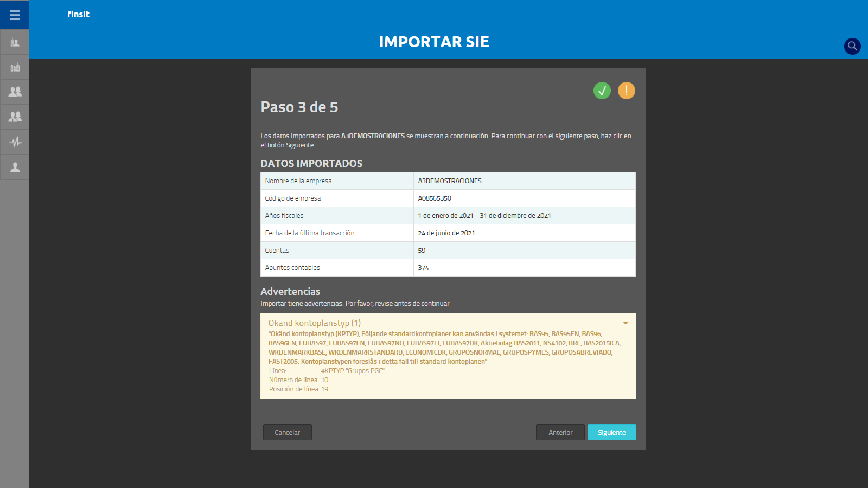Click the fiscal year range value
This screenshot has height=488, width=868.
pos(484,216)
